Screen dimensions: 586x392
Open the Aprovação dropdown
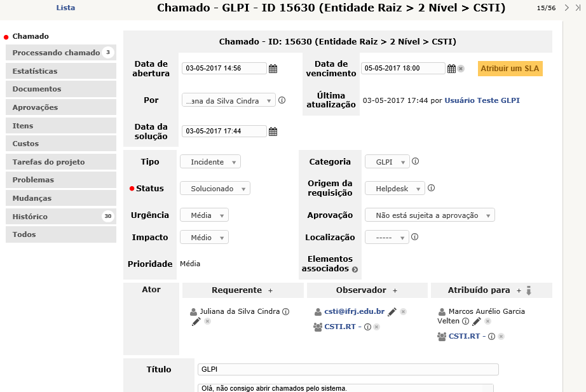(430, 215)
